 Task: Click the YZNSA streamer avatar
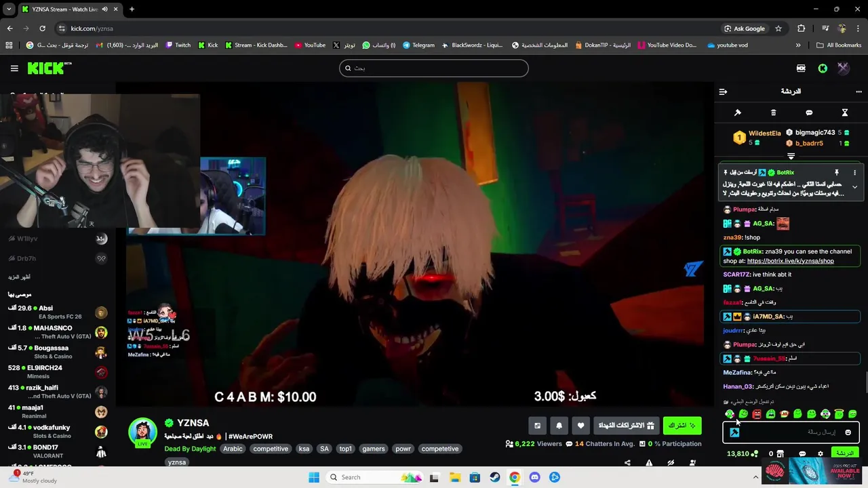click(142, 432)
